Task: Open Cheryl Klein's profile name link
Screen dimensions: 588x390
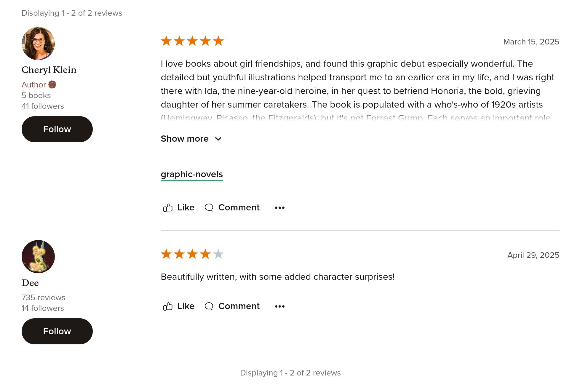Action: coord(49,70)
